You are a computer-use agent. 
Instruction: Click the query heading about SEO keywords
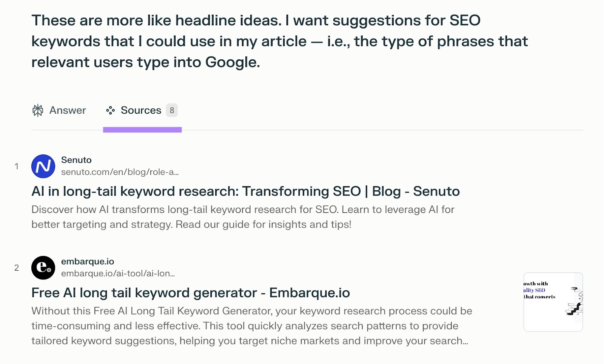tap(279, 41)
